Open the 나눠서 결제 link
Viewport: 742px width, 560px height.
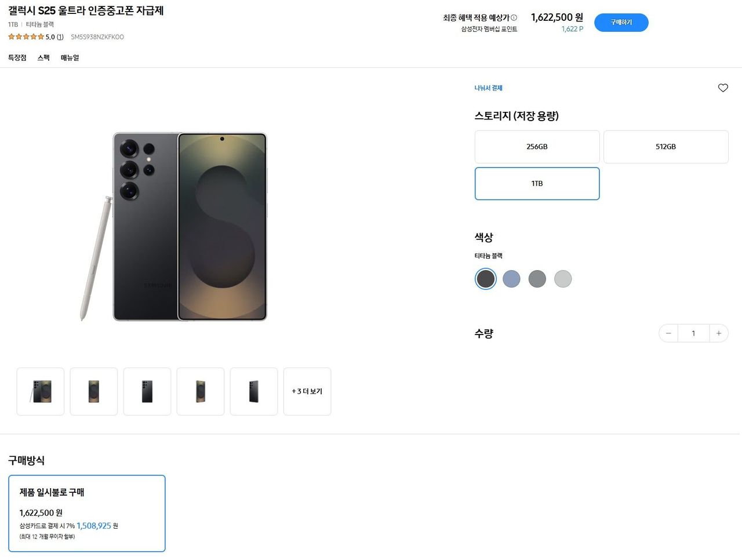(488, 88)
